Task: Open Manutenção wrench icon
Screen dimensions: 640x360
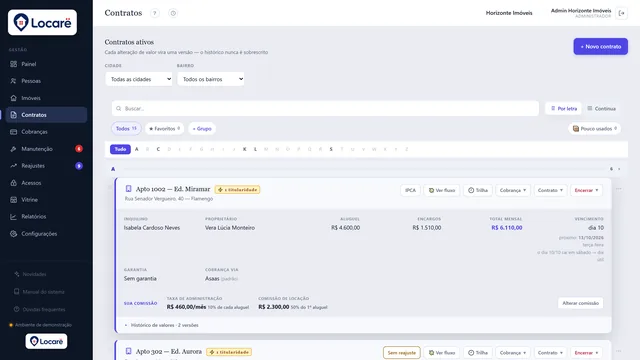Action: pyautogui.click(x=13, y=149)
